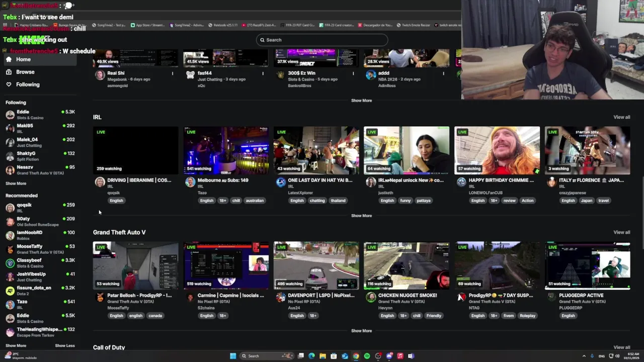
Task: Open CHICKEN NUGGET SMOKE stream thumbnail
Action: click(407, 265)
